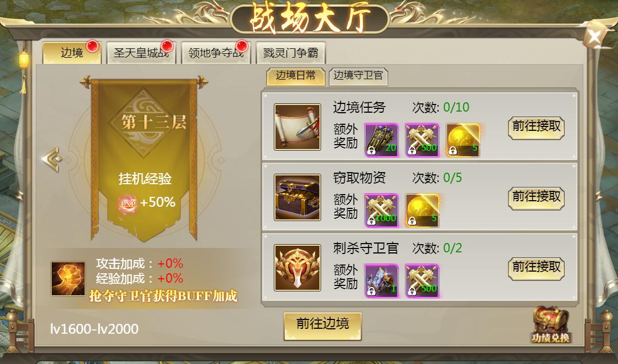The image size is (618, 364).
Task: Click the tickets reward icon showing 20
Action: click(382, 140)
